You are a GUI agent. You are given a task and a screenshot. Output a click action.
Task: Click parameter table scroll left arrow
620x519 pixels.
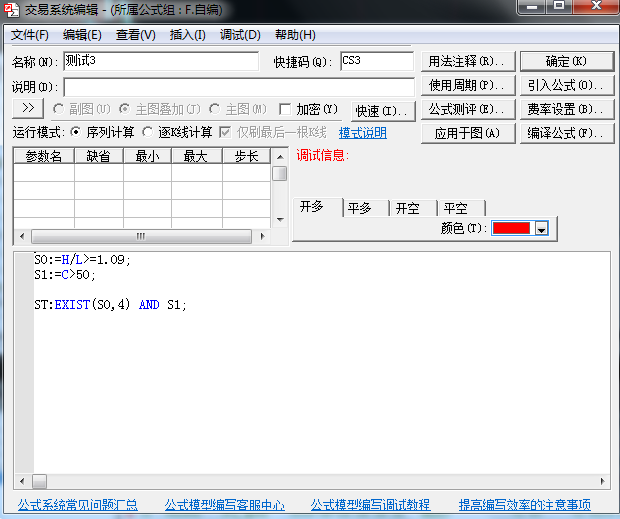coord(22,236)
